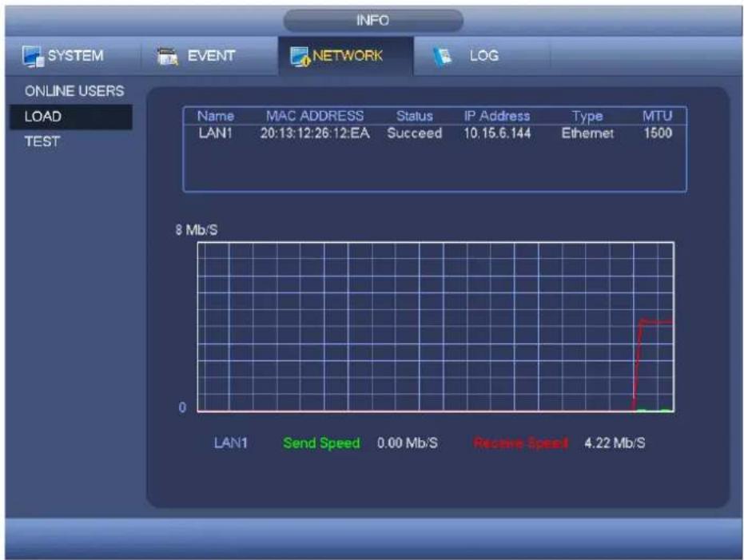Click MAC value 20:13:12:26:12:EA
This screenshot has width=744, height=560.
tap(315, 133)
